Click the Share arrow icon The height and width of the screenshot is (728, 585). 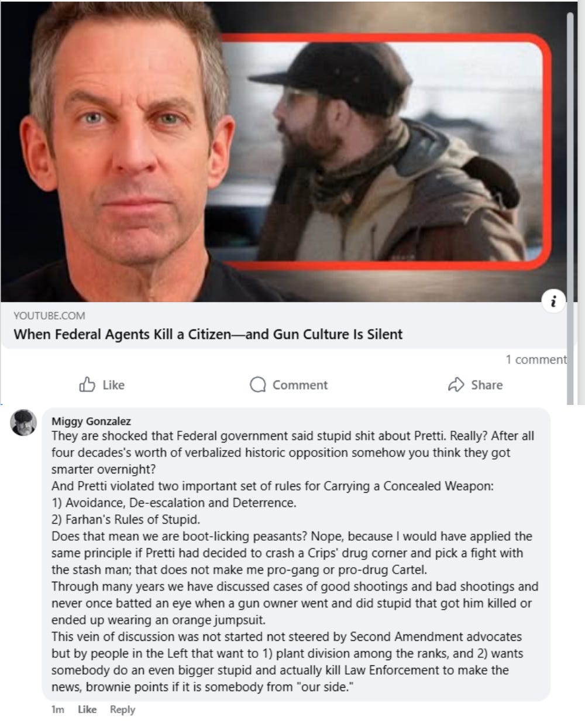click(x=456, y=384)
